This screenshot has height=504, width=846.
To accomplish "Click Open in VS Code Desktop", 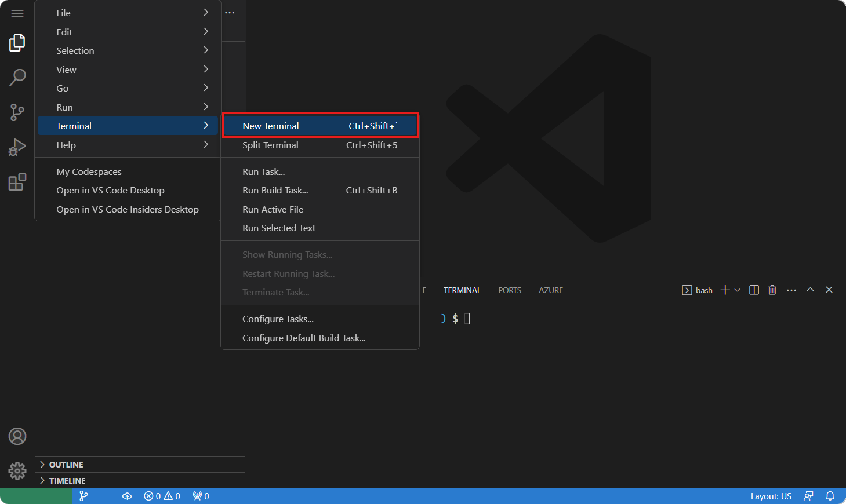I will [x=110, y=190].
